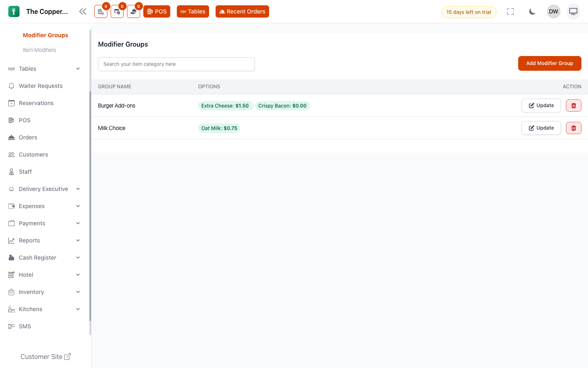Viewport: 588px width, 368px height.
Task: Expand the Reports section chevron
Action: pos(78,240)
